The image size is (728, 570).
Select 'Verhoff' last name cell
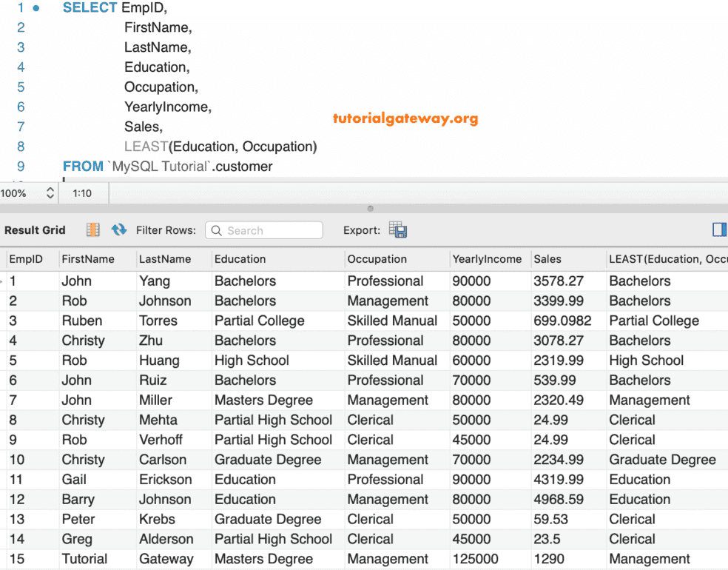pyautogui.click(x=161, y=440)
